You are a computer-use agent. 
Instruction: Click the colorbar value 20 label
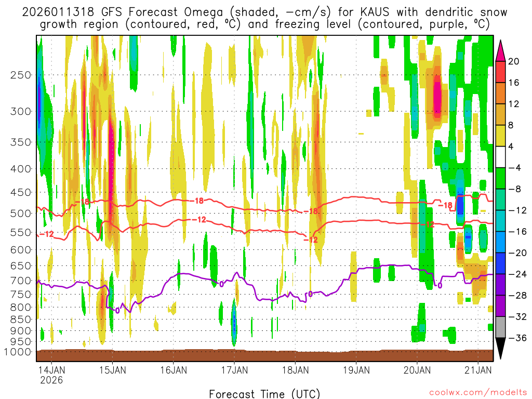click(514, 61)
